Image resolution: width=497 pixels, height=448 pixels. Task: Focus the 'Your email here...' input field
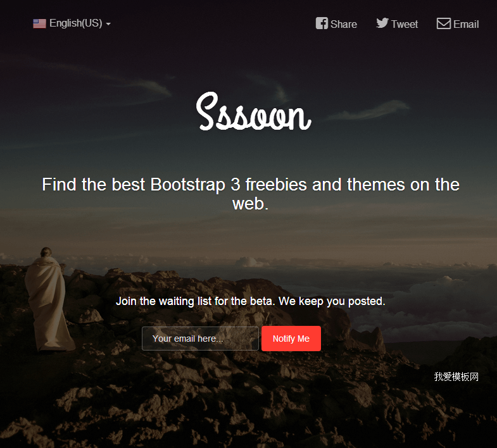click(x=200, y=339)
